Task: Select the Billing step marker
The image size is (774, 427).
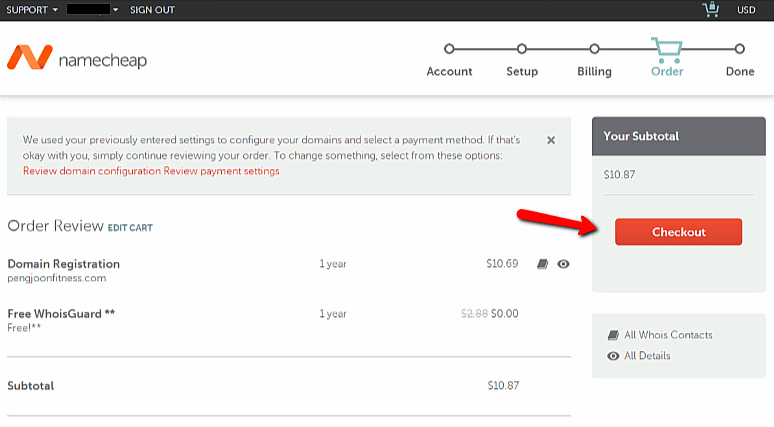Action: (x=594, y=49)
